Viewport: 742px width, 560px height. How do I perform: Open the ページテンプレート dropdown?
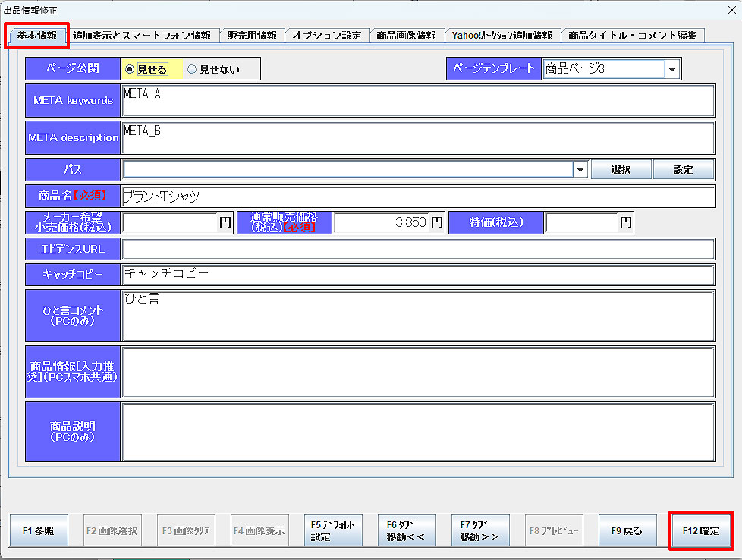coord(671,69)
